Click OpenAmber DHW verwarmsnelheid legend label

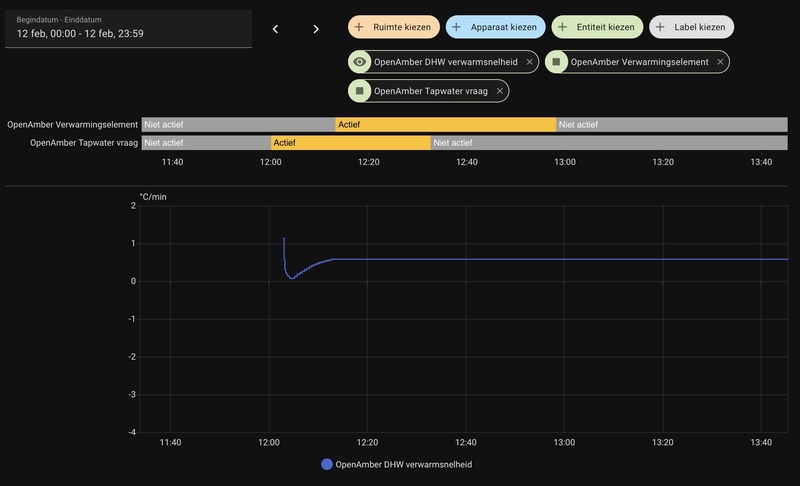[x=404, y=465]
